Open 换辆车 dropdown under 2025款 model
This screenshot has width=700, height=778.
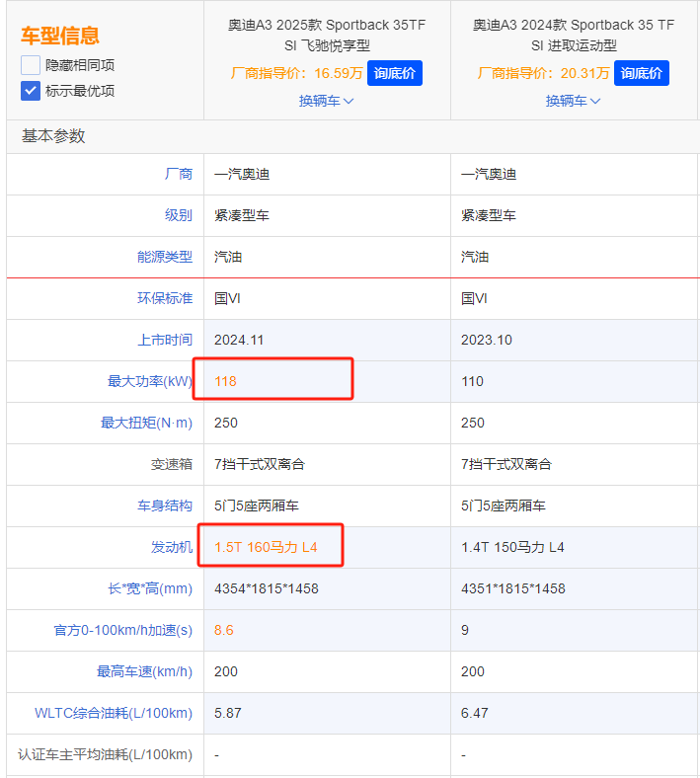point(326,102)
